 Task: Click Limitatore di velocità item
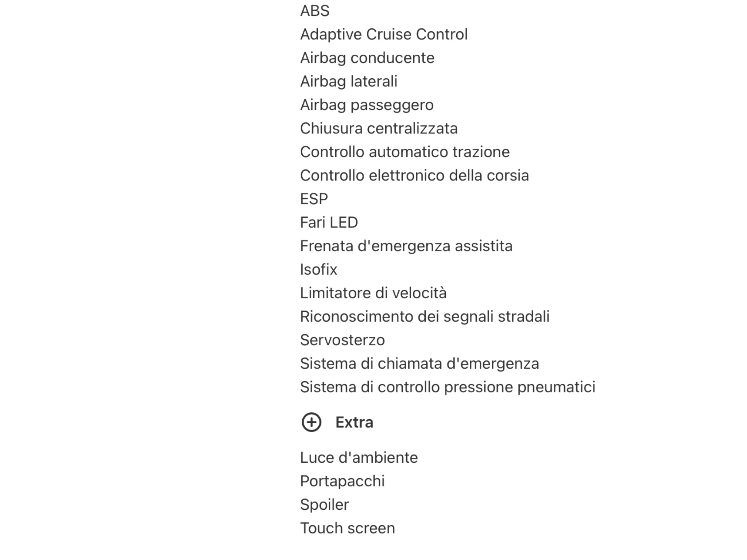tap(373, 293)
